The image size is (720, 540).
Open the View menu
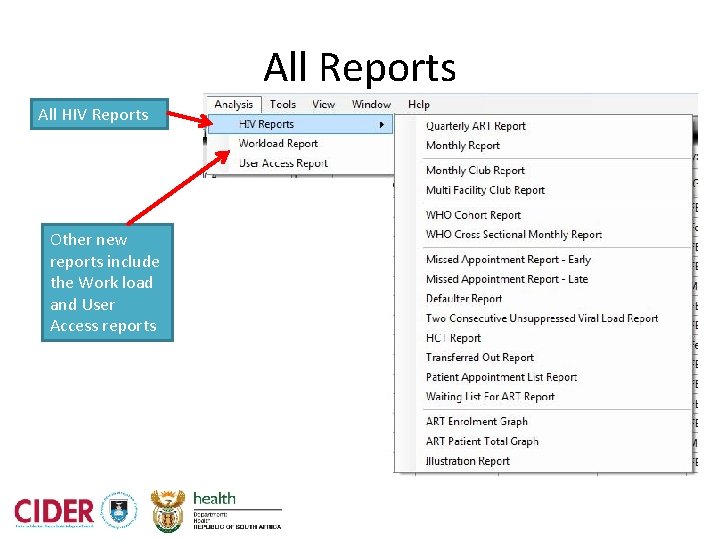pyautogui.click(x=323, y=105)
